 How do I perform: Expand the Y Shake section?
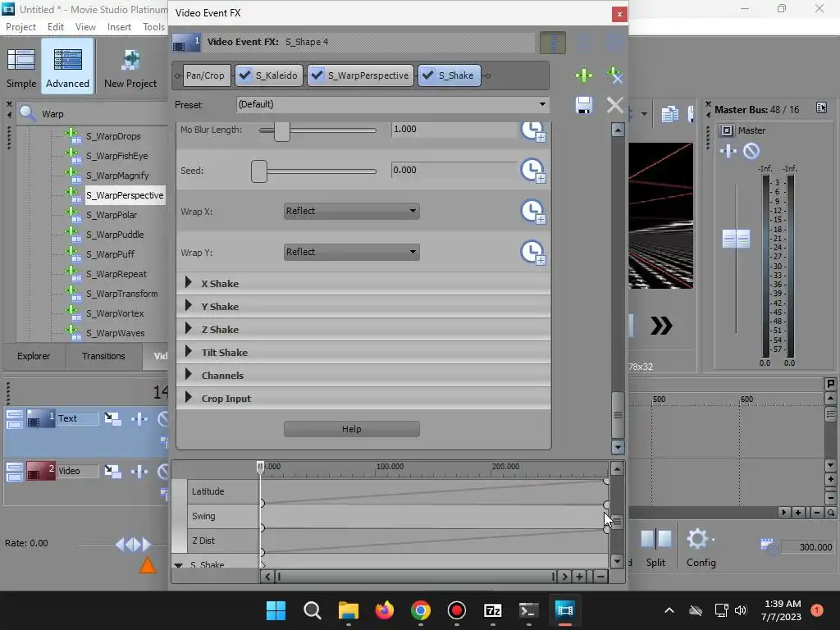click(x=188, y=306)
